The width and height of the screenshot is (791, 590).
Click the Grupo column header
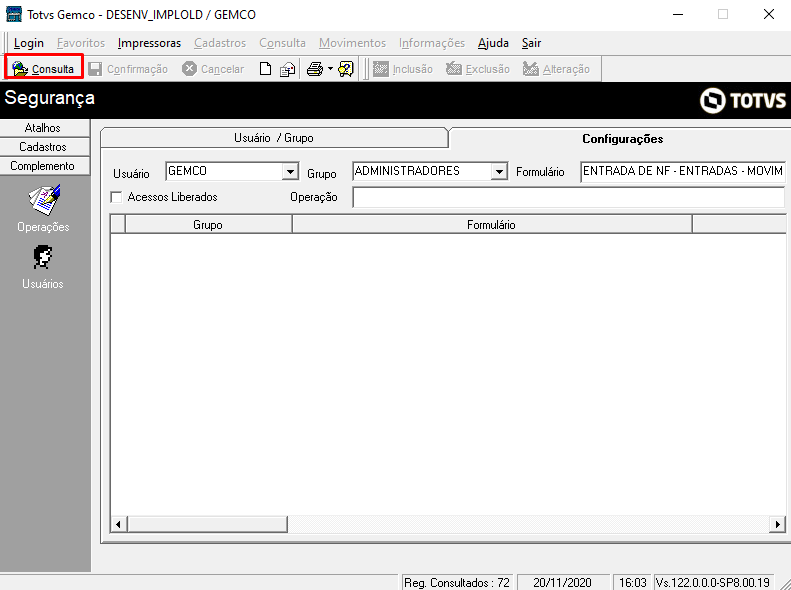(x=208, y=224)
